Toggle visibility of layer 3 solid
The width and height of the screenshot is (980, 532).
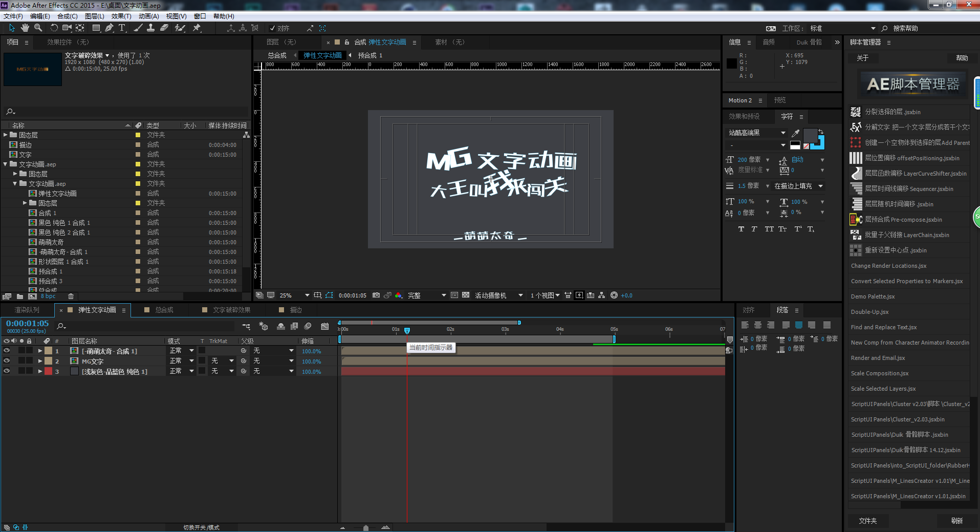tap(7, 371)
